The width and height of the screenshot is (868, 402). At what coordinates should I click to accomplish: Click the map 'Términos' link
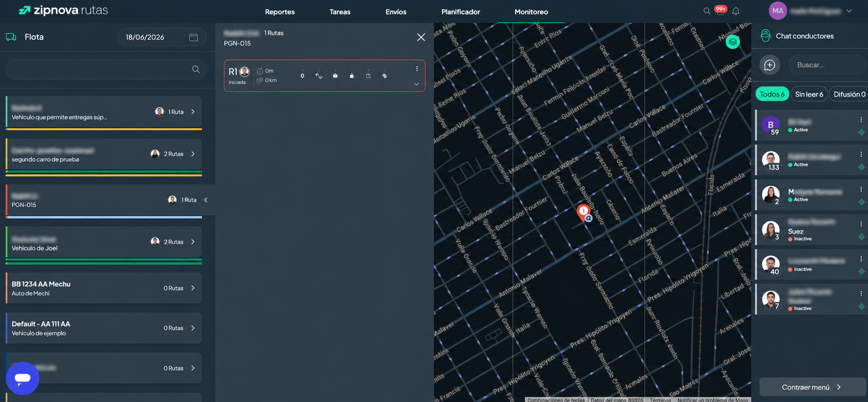pos(661,400)
